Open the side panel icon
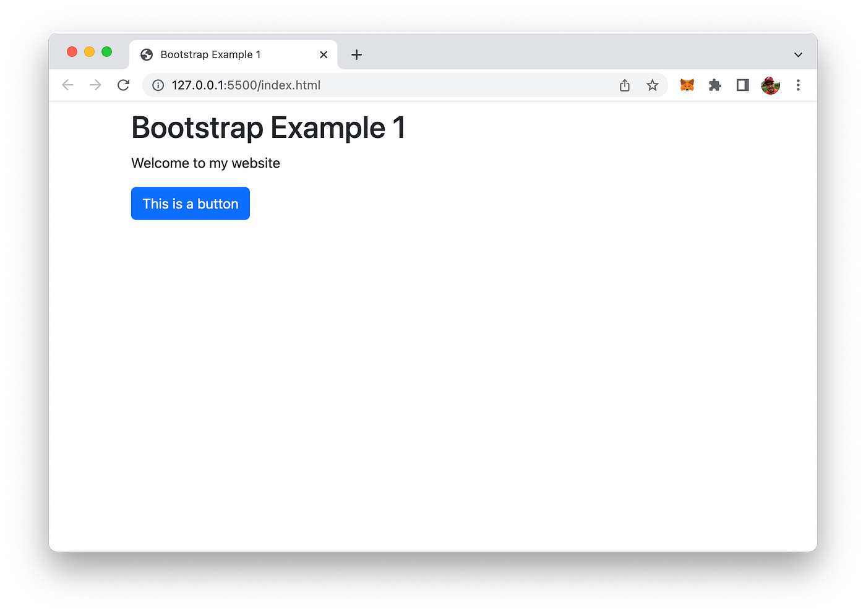The height and width of the screenshot is (616, 866). 742,85
